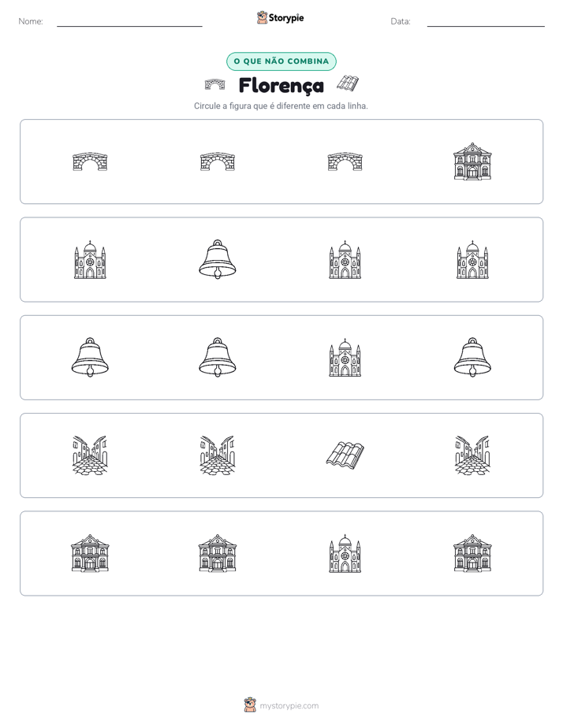563x728 pixels.
Task: Pick the cathedral among the bells row
Action: pos(345,358)
